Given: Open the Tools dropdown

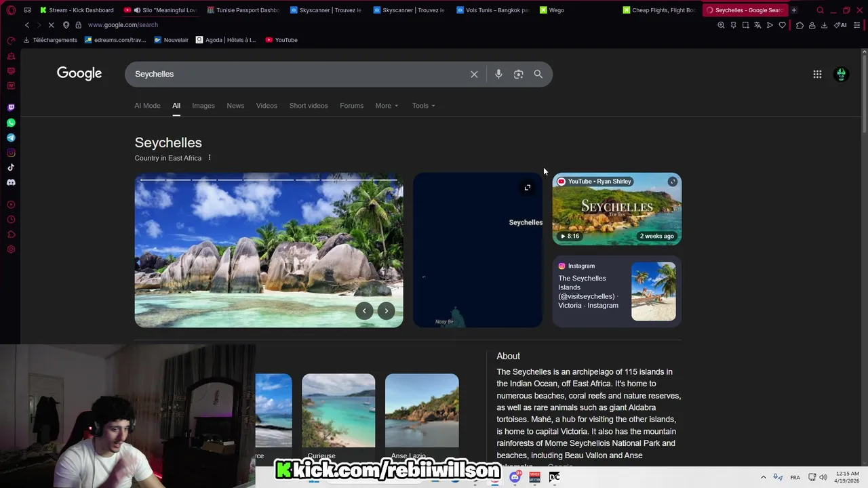Looking at the screenshot, I should (424, 106).
